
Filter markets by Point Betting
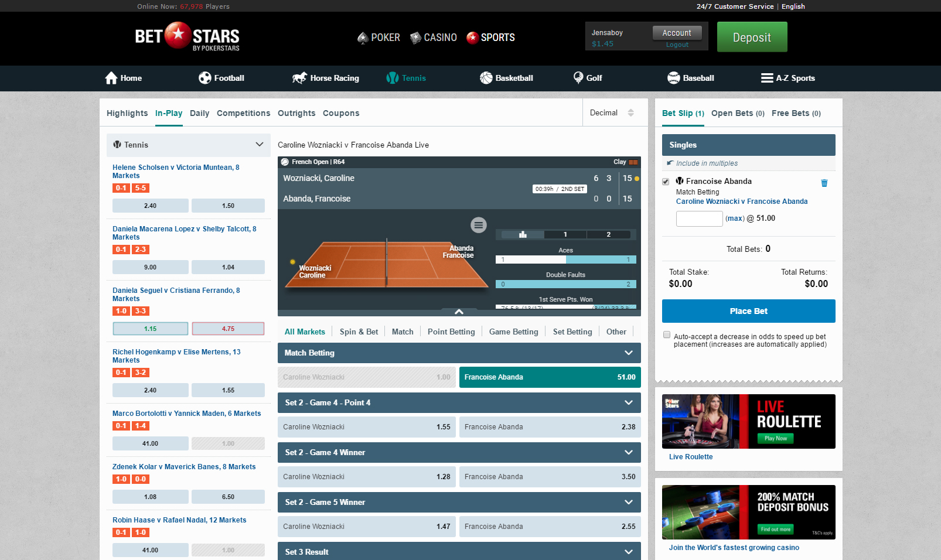451,332
